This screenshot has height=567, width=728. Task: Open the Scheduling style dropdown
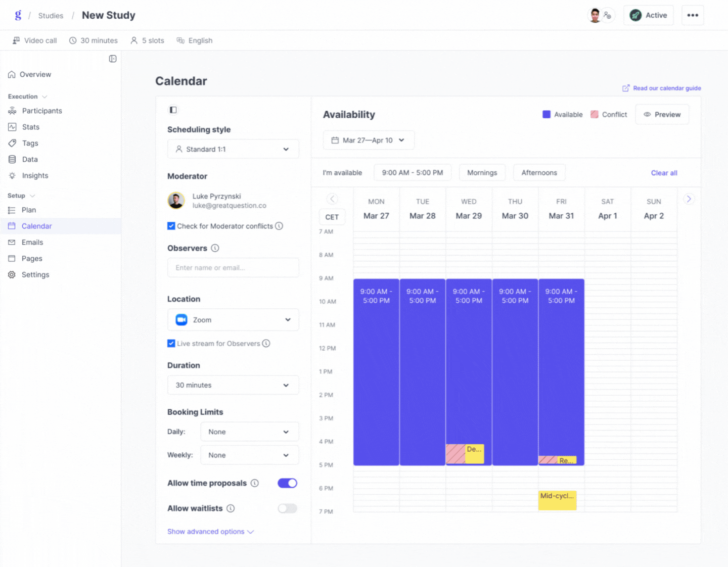coord(233,149)
